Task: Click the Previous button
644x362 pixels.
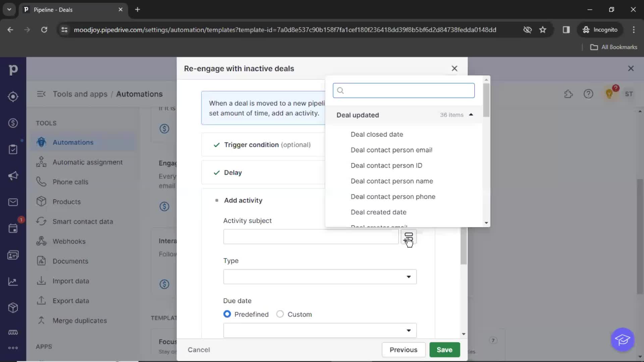Action: [403, 350]
